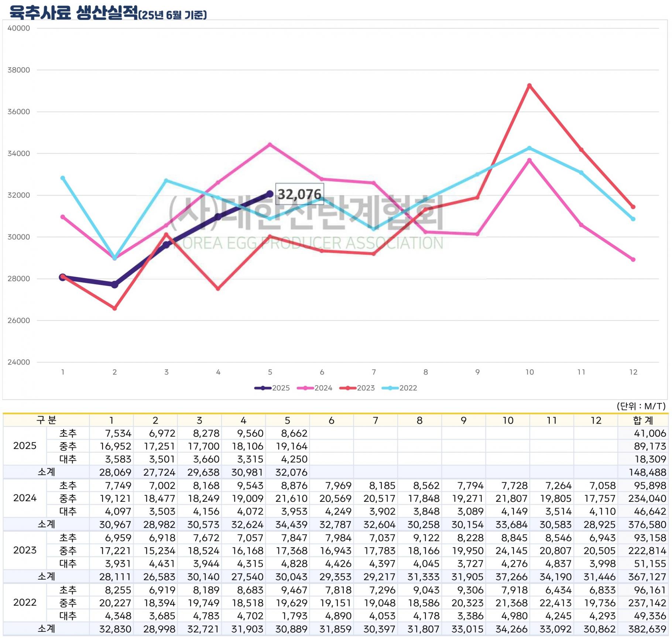Select the 2023 October peak data point
This screenshot has width=672, height=638.
[x=529, y=86]
